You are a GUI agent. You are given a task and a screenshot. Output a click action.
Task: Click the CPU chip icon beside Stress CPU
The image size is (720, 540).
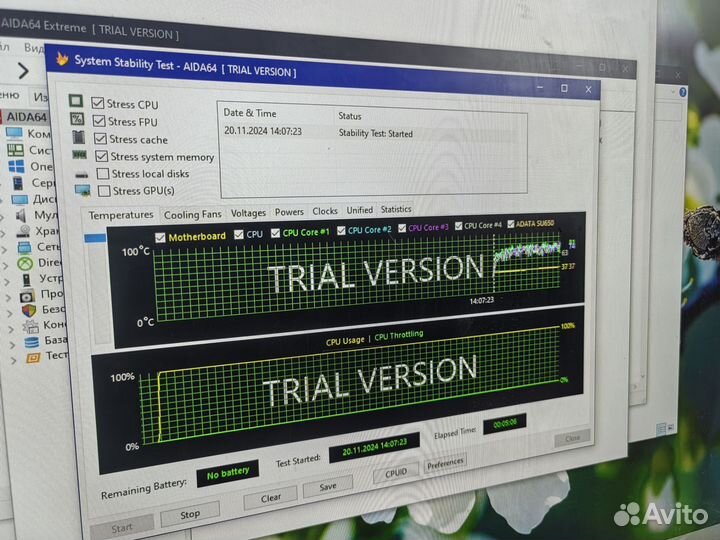click(x=76, y=102)
